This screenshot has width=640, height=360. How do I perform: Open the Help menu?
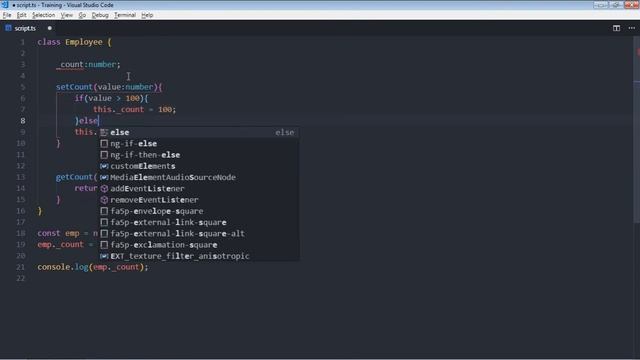[x=147, y=15]
